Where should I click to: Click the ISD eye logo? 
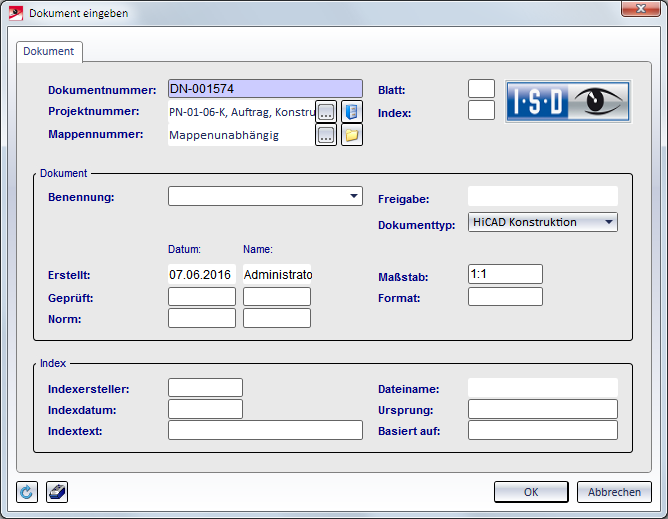coord(567,101)
